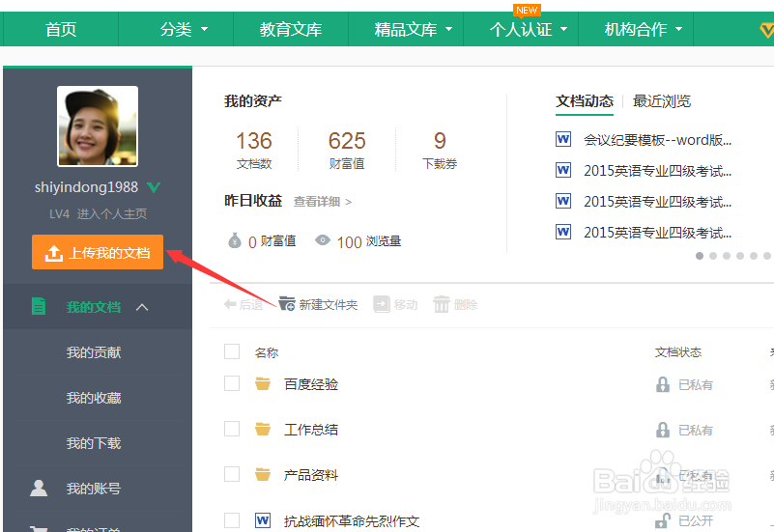Click Word icon of 抗战缅怀革命先烈作文

click(263, 520)
